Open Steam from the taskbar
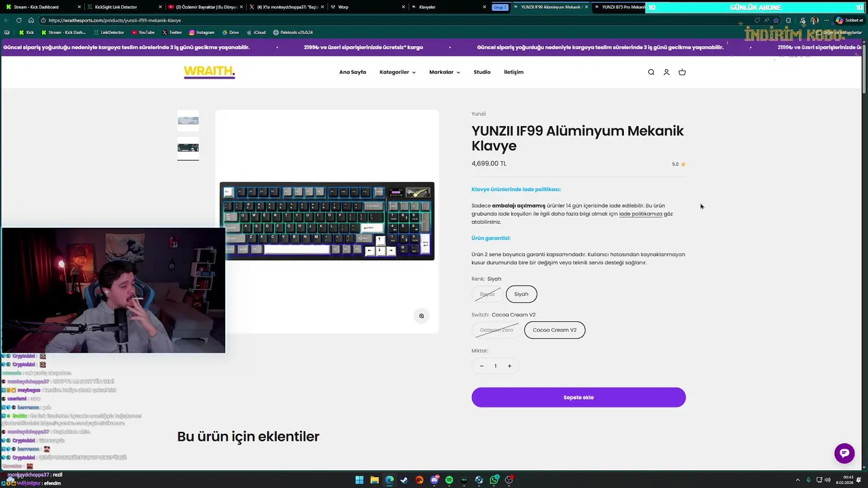Screen dimensions: 868x488 click(404, 480)
